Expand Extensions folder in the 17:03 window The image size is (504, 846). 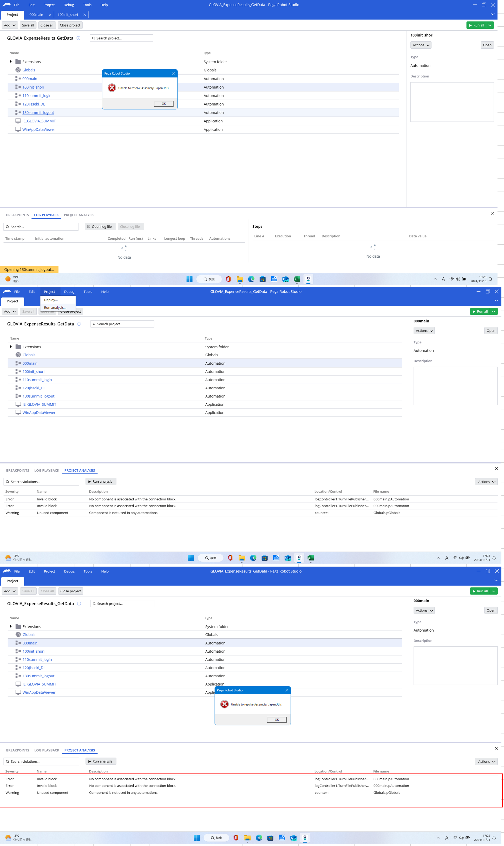click(x=11, y=347)
